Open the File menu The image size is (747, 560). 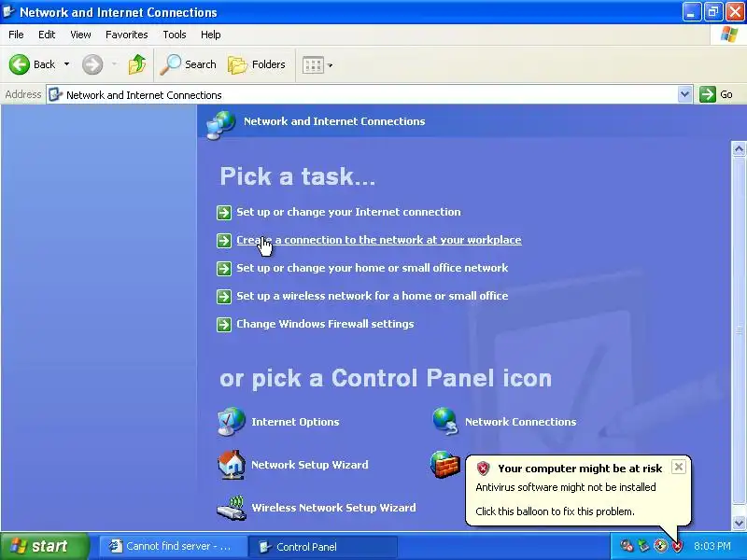tap(16, 35)
